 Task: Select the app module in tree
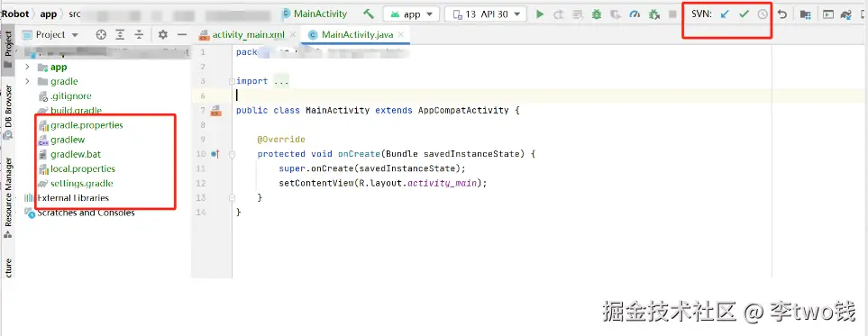pos(59,67)
